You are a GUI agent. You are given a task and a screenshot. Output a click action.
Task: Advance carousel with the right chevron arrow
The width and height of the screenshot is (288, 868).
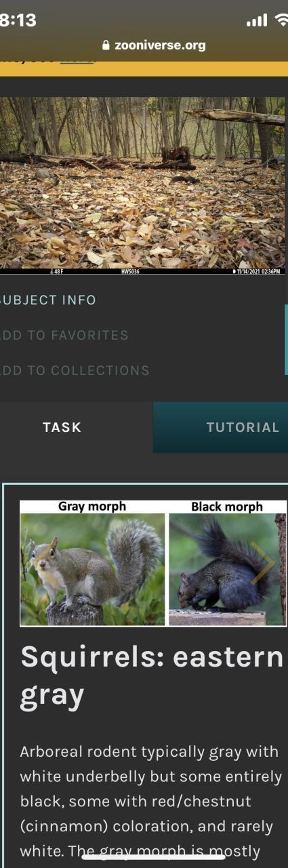pyautogui.click(x=263, y=563)
